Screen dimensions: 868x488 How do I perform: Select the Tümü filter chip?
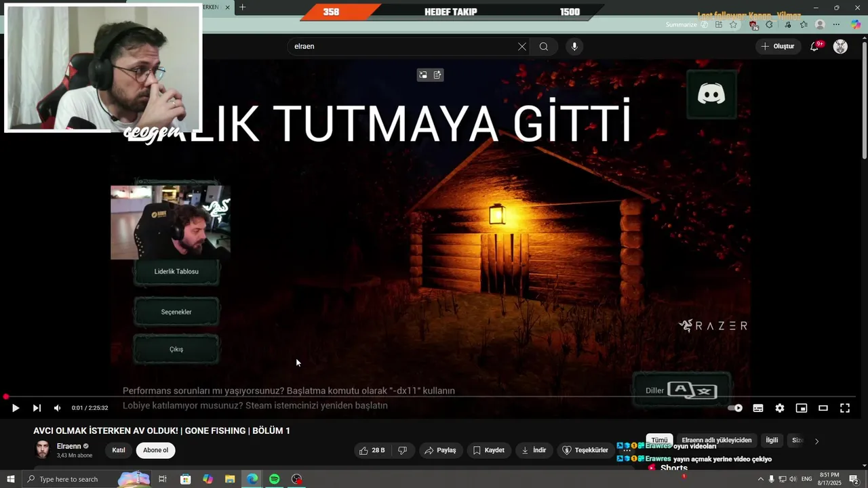(659, 441)
